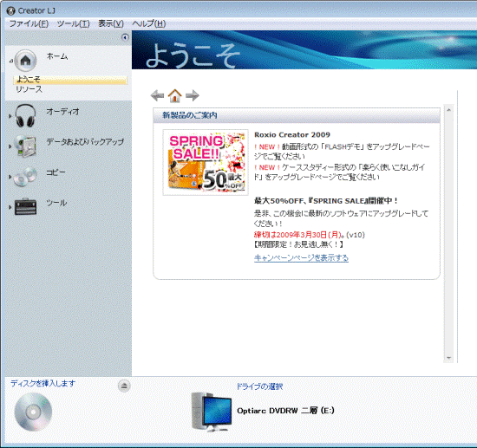The height and width of the screenshot is (448, 477).
Task: Eject the disc with the eject button
Action: 124,386
